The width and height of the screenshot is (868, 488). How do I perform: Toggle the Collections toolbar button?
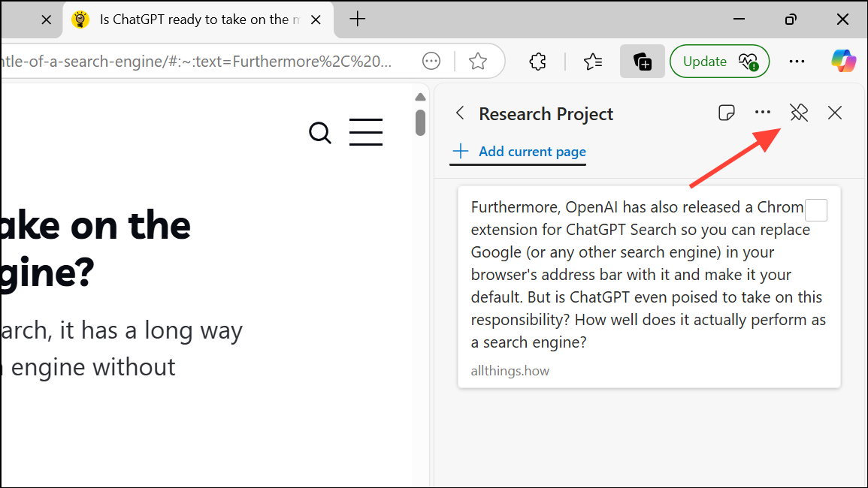(642, 62)
